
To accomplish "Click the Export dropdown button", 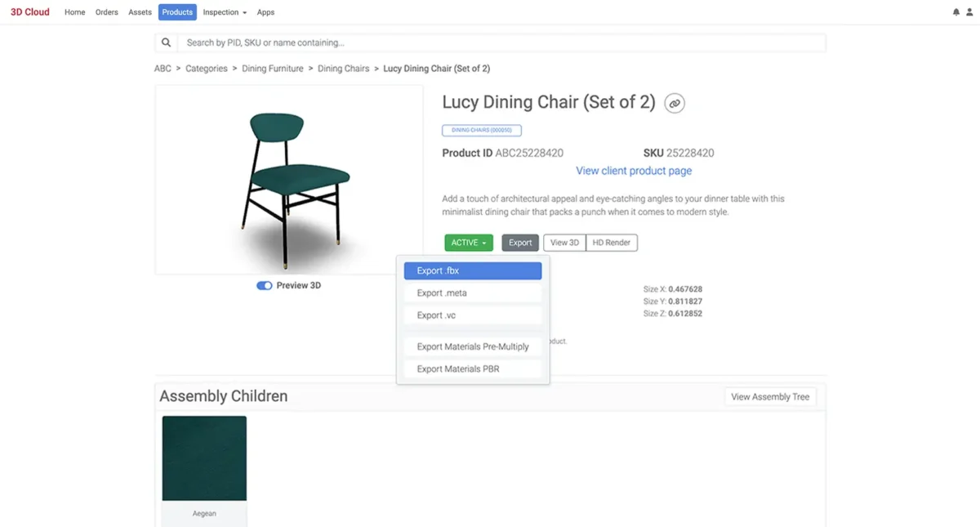I will pos(520,243).
